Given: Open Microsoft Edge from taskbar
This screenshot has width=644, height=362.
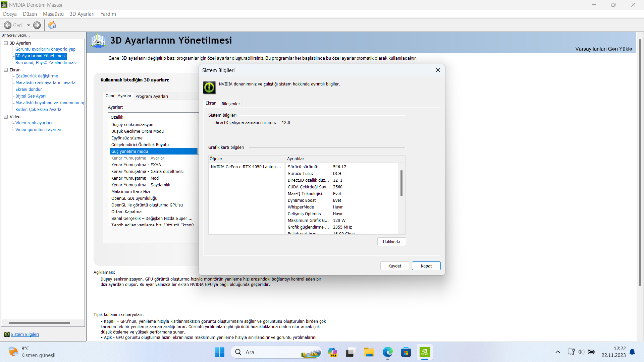Looking at the screenshot, I should coord(387,352).
